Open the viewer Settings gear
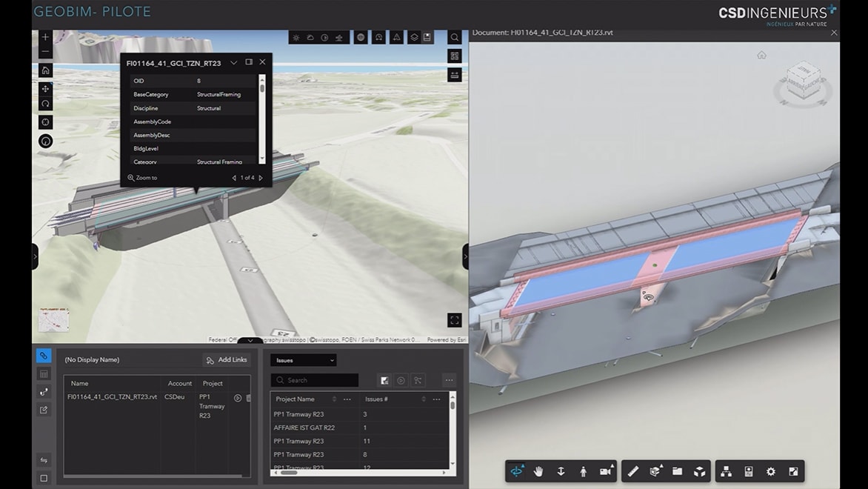The image size is (868, 489). [x=771, y=471]
